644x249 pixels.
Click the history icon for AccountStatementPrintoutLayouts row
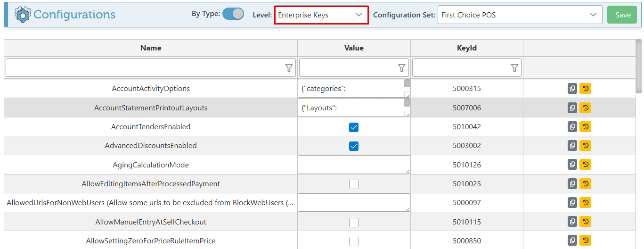585,108
